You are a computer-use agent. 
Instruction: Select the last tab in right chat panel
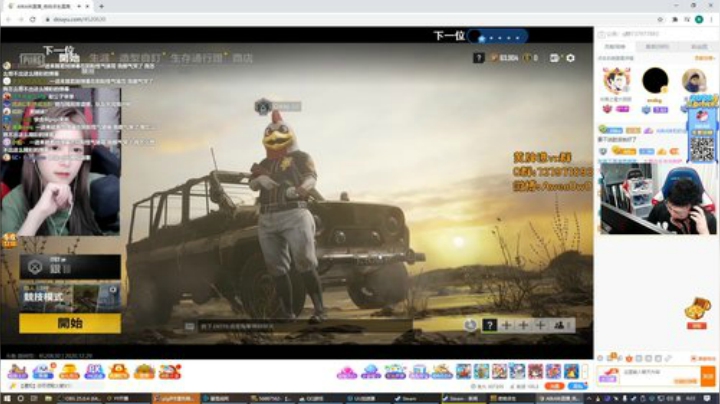699,47
